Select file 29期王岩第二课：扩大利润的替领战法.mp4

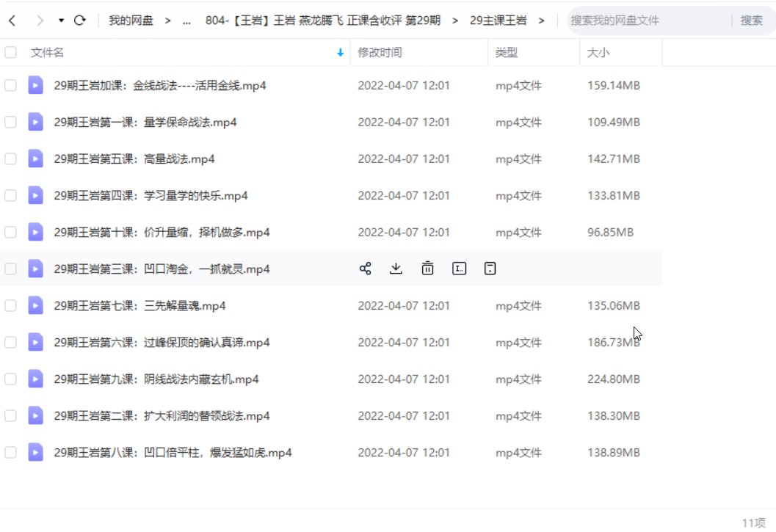click(x=162, y=415)
